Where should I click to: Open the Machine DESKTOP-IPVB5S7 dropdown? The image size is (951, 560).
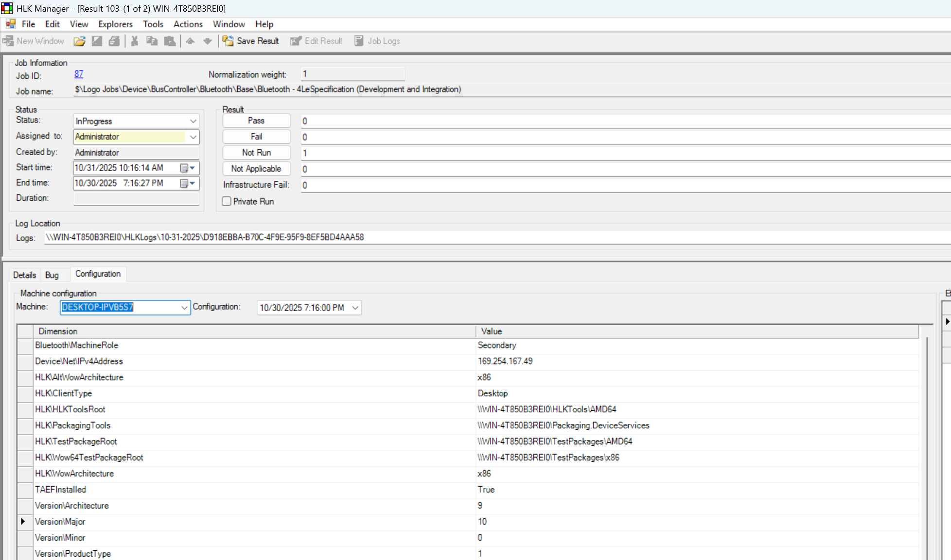pyautogui.click(x=184, y=308)
